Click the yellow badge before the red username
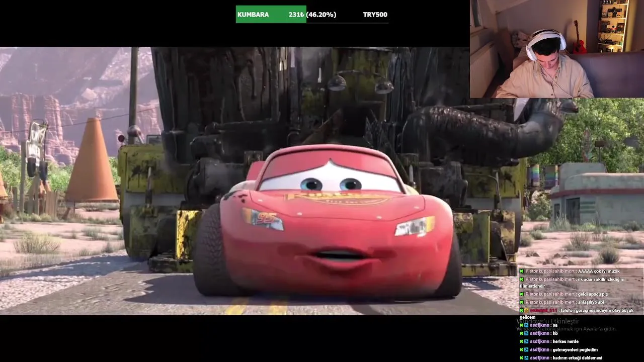 (527, 311)
